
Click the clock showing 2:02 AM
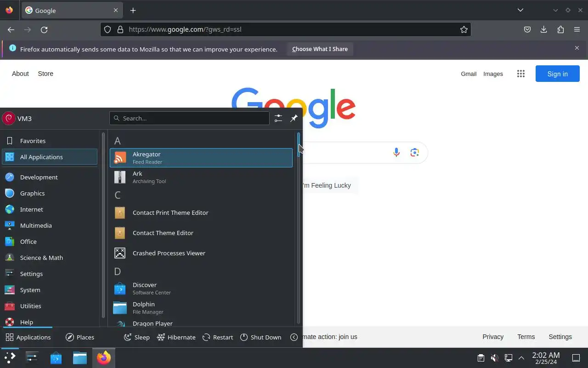pyautogui.click(x=546, y=358)
